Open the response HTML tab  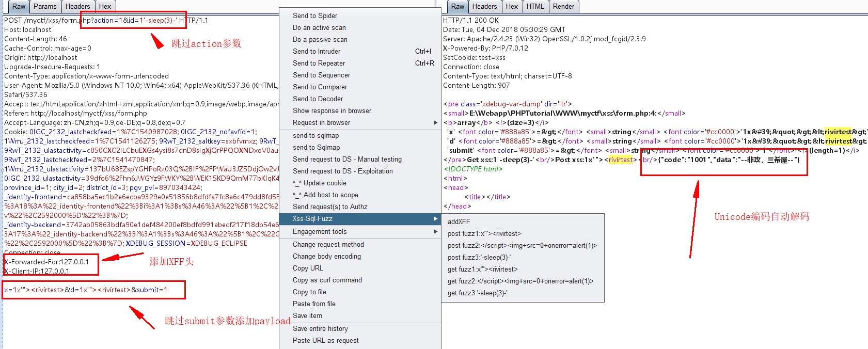coord(535,6)
